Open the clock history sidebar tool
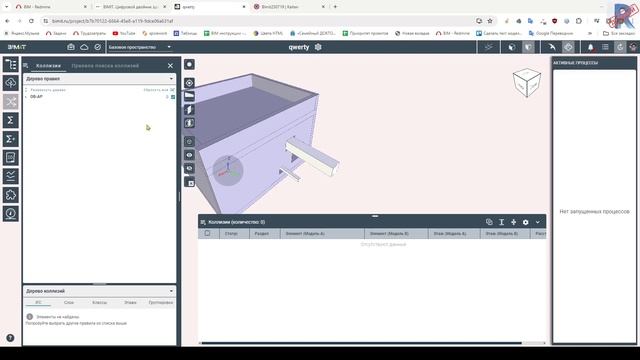Image resolution: width=640 pixels, height=360 pixels. [x=11, y=213]
